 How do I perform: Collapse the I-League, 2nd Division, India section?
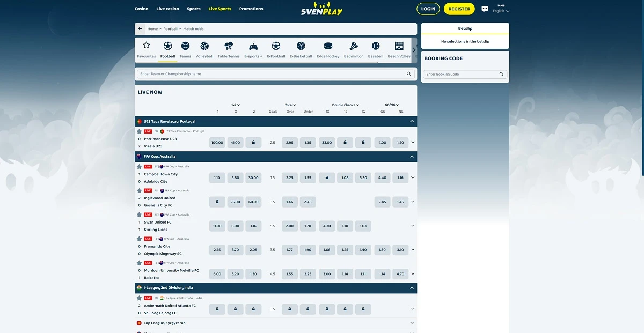coord(412,288)
